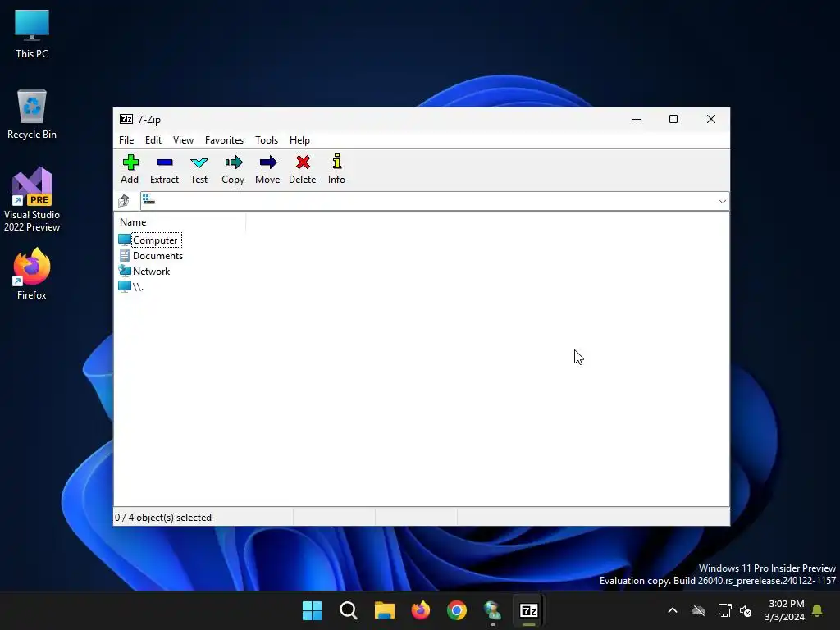This screenshot has width=840, height=630.
Task: Click the OneDrive cloud tray icon
Action: pos(699,610)
